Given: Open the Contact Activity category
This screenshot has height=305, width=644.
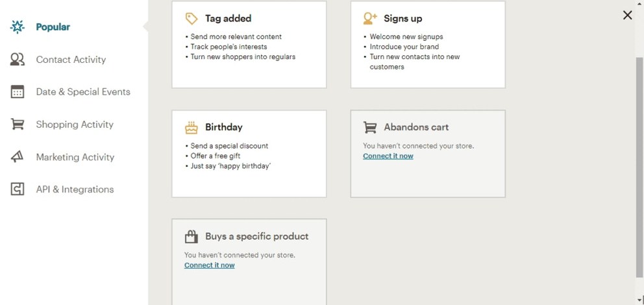Looking at the screenshot, I should pyautogui.click(x=71, y=60).
